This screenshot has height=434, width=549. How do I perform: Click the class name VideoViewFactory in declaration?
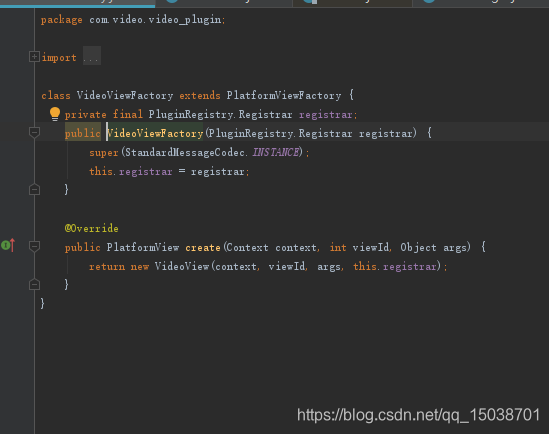[125, 95]
